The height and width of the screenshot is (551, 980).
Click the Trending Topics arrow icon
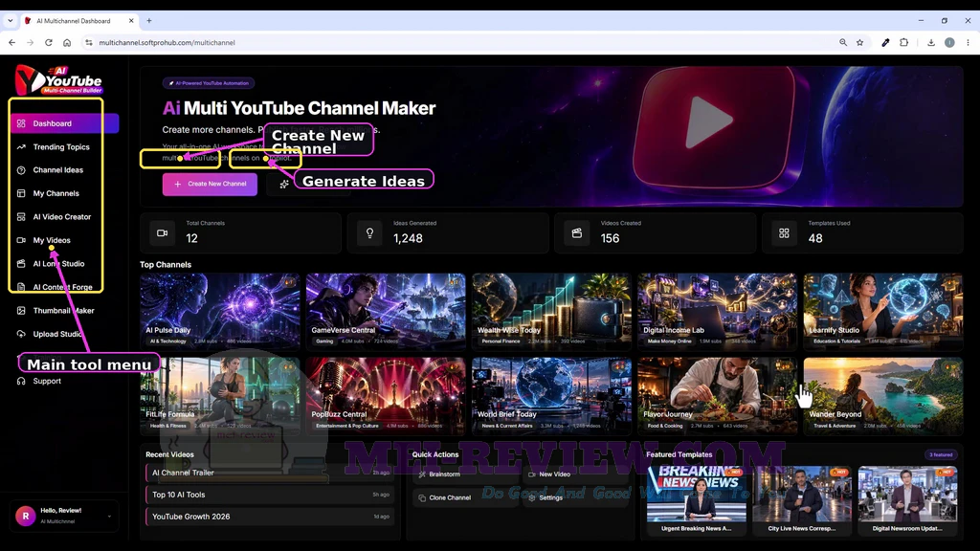21,146
